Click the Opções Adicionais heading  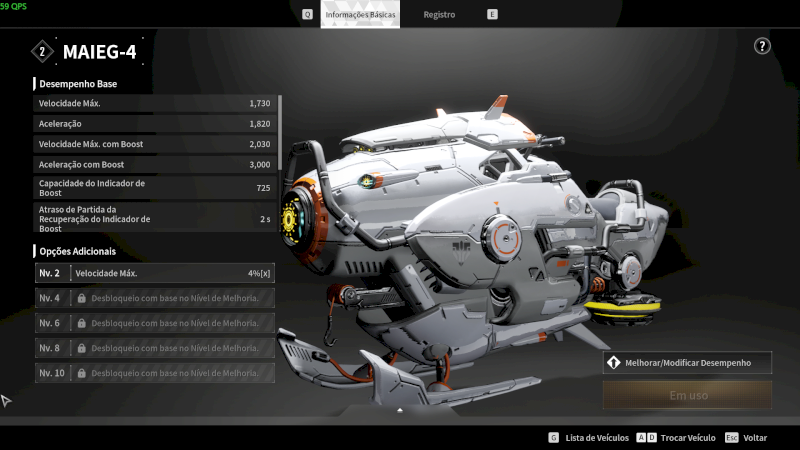click(x=78, y=251)
